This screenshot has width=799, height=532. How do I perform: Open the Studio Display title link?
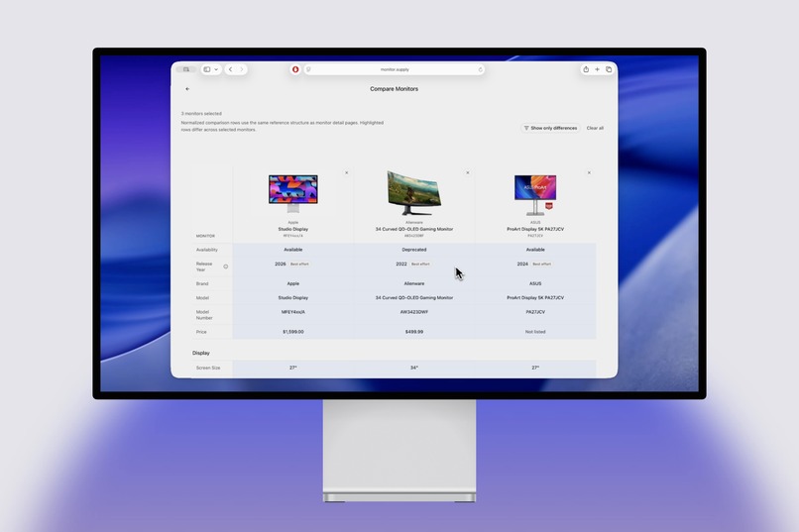(293, 229)
